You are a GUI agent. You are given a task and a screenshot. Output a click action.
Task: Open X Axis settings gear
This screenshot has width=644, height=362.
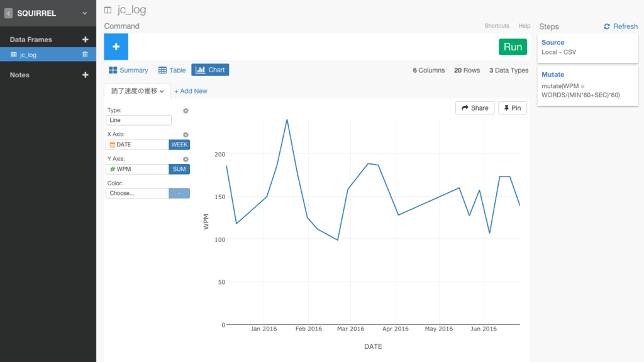pyautogui.click(x=186, y=134)
